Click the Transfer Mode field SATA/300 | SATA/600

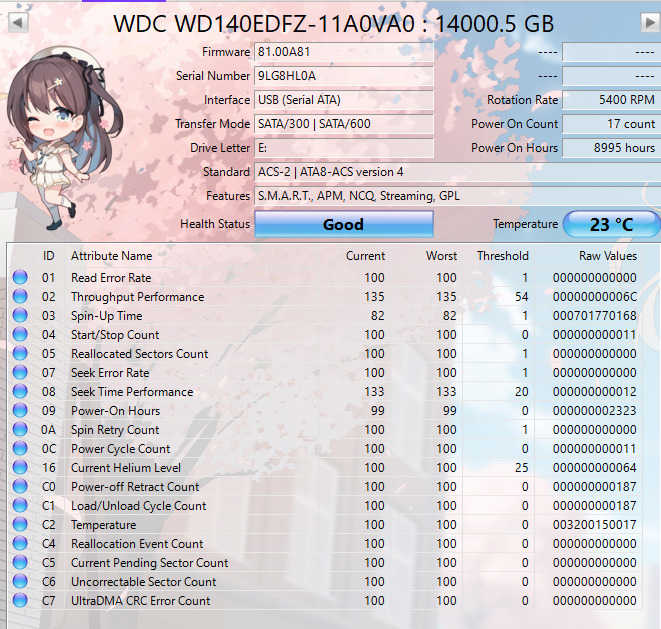(344, 124)
